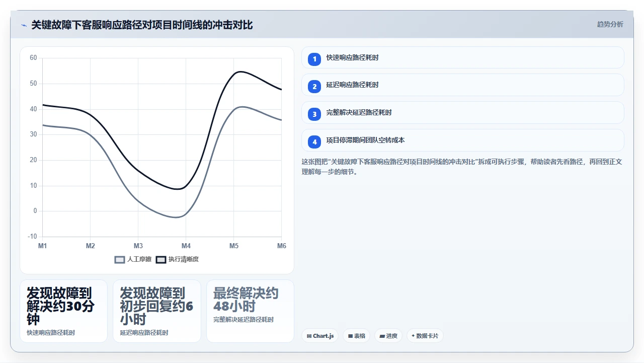The height and width of the screenshot is (363, 644).
Task: Click the description paragraph under steps
Action: click(x=462, y=167)
